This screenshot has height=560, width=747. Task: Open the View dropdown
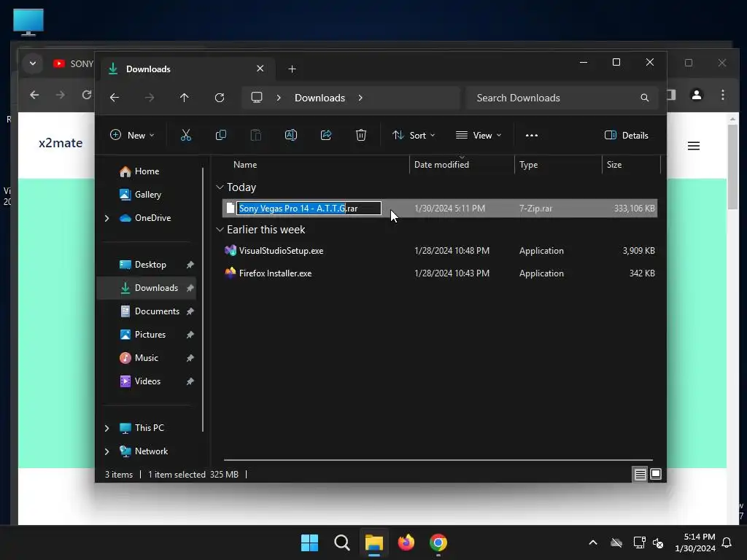click(x=479, y=135)
